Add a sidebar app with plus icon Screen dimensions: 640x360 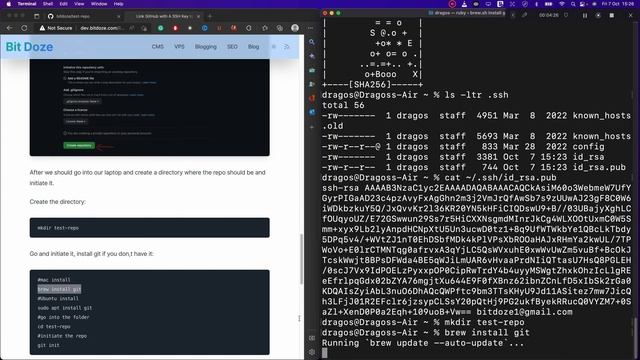click(312, 127)
